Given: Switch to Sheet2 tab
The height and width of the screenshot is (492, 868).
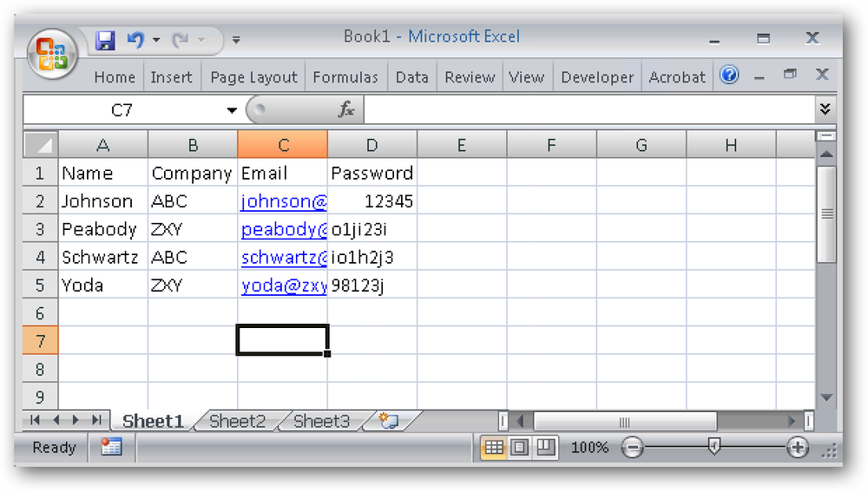Looking at the screenshot, I should pos(238,421).
